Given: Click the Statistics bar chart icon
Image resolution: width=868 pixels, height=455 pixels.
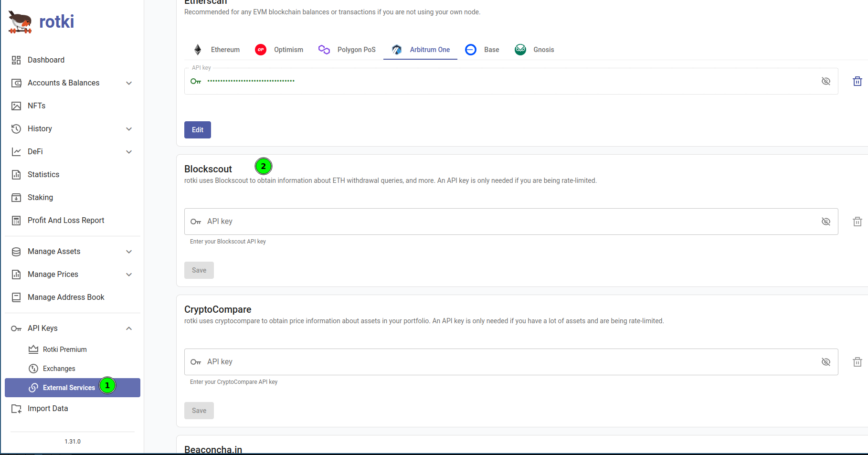Looking at the screenshot, I should tap(16, 175).
